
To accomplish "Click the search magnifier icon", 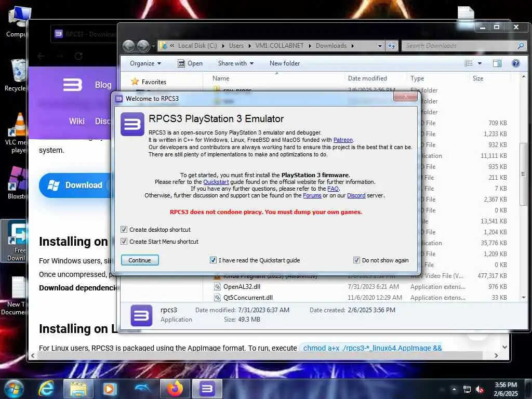I will tap(521, 46).
